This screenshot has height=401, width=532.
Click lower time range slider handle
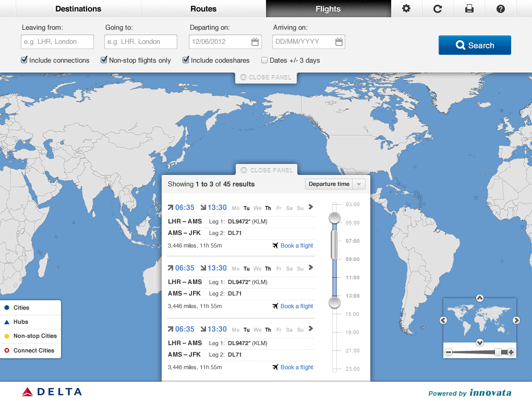pyautogui.click(x=334, y=302)
